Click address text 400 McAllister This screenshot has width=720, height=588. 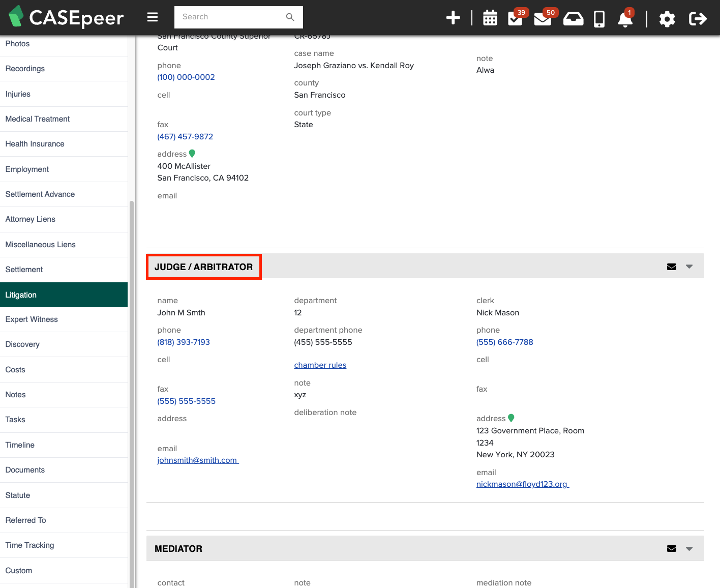(184, 166)
